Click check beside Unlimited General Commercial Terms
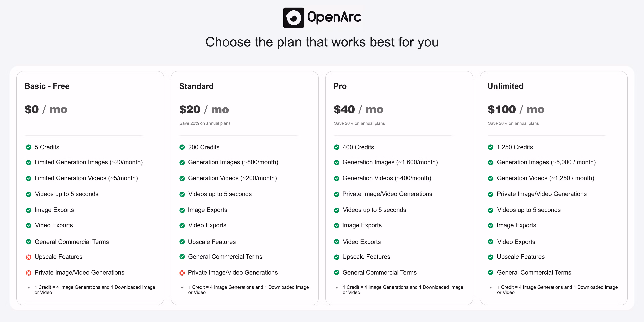This screenshot has width=644, height=322. [491, 273]
